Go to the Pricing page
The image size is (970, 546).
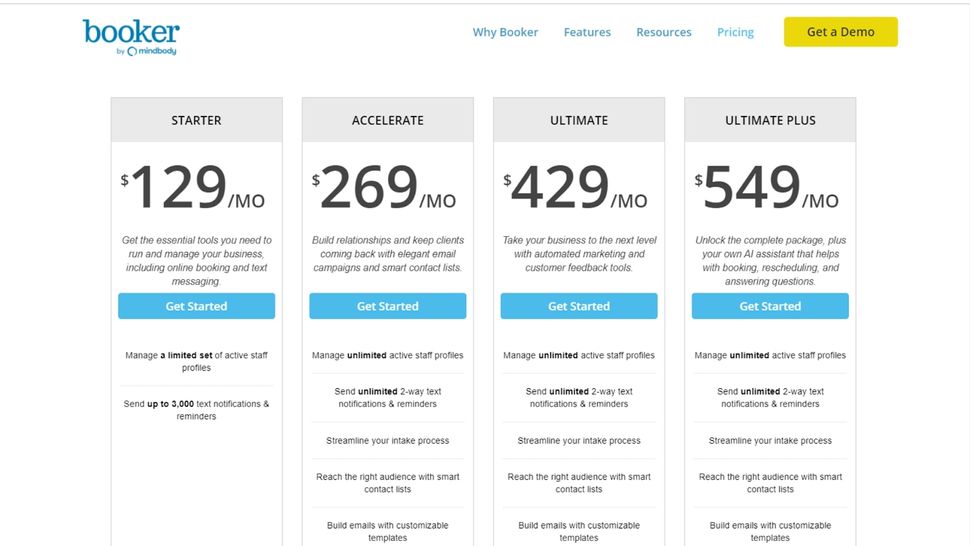pyautogui.click(x=735, y=32)
